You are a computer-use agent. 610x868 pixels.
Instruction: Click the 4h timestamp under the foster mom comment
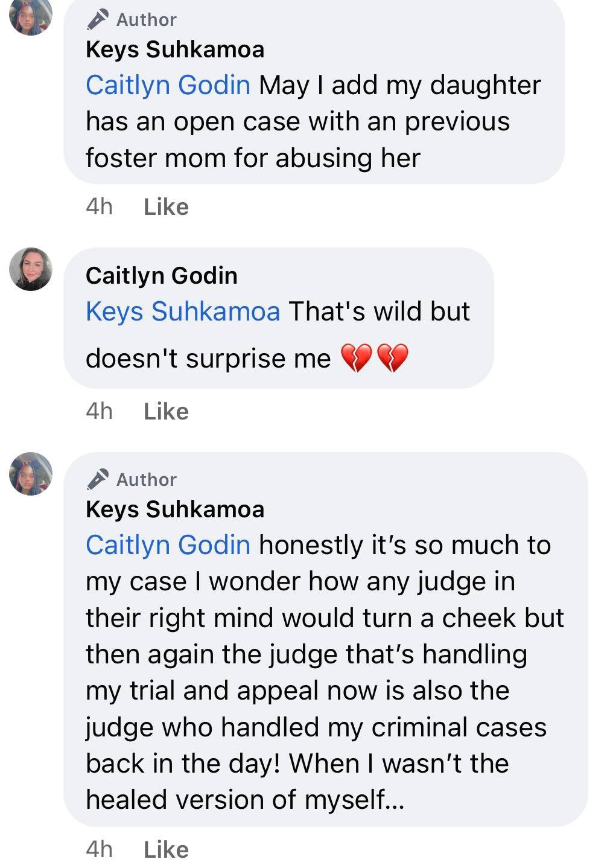click(99, 207)
